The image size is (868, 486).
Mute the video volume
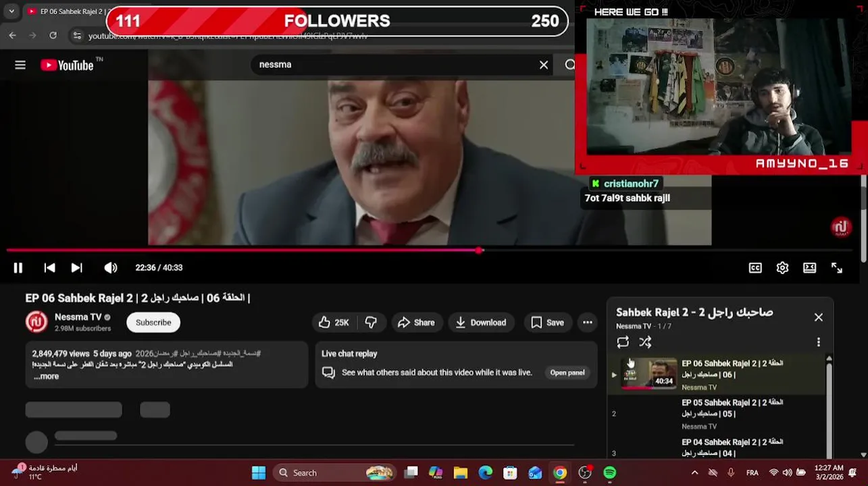click(111, 268)
